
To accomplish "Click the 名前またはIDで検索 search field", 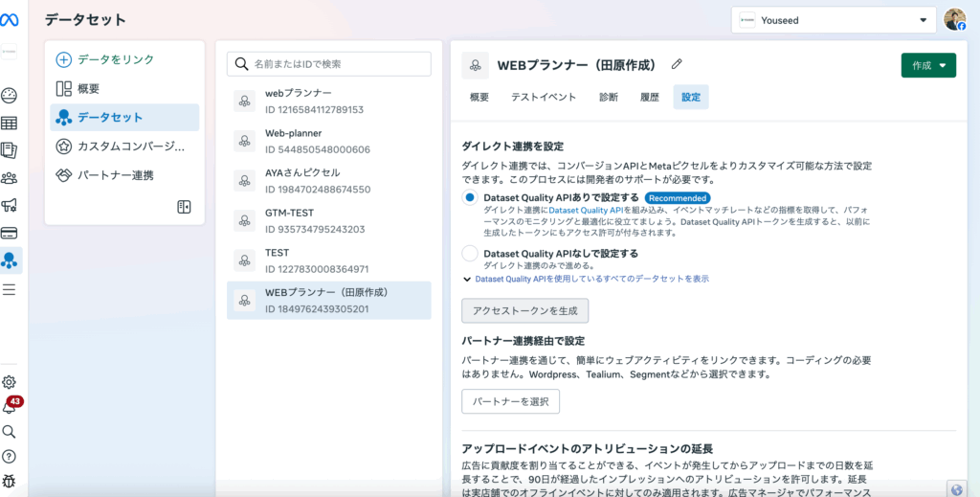I will [x=328, y=64].
